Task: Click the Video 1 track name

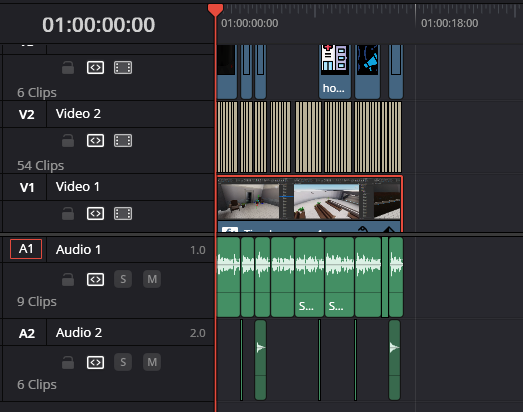Action: tap(77, 187)
